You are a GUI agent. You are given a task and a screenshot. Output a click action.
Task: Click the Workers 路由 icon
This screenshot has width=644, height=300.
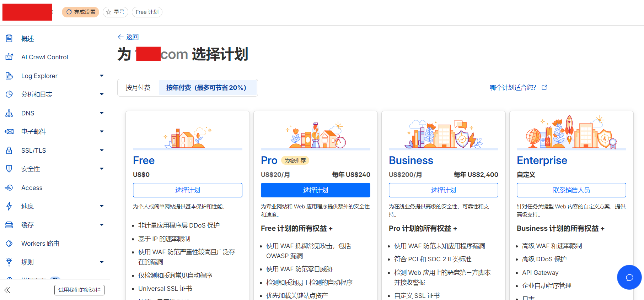click(9, 244)
